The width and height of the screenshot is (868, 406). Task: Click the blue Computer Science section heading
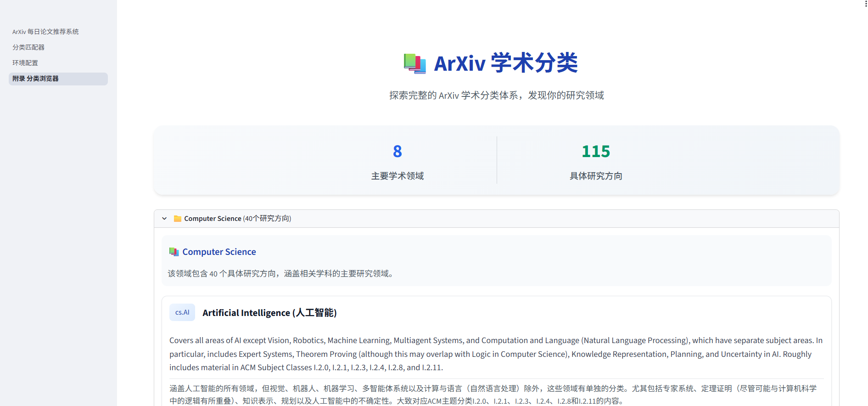(x=219, y=252)
